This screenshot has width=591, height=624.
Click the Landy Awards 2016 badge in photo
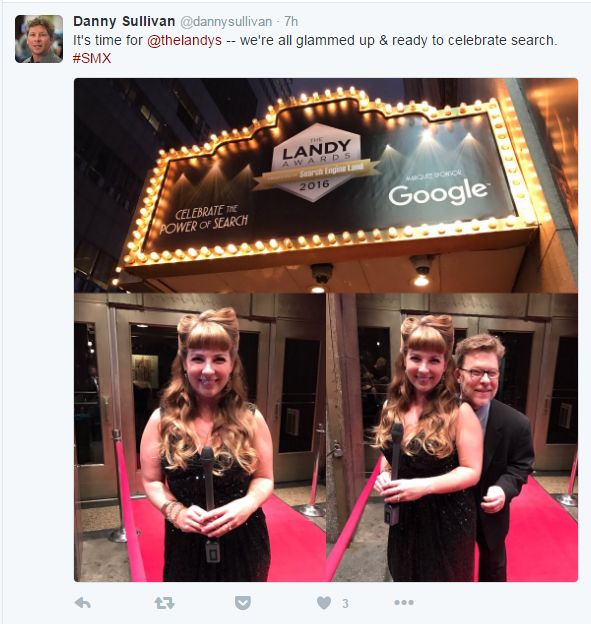coord(316,162)
